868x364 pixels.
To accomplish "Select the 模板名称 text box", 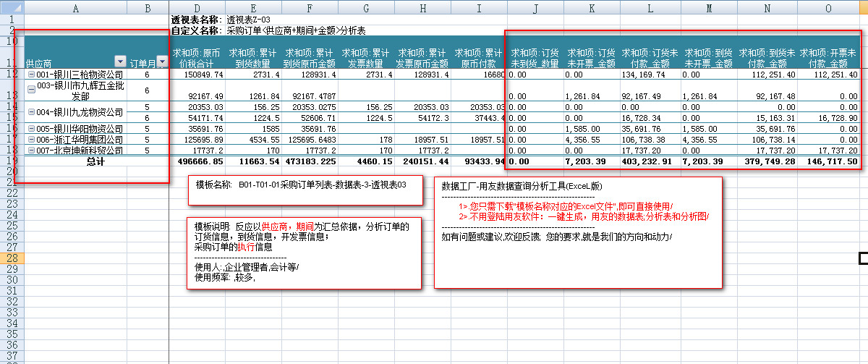I will pyautogui.click(x=301, y=185).
